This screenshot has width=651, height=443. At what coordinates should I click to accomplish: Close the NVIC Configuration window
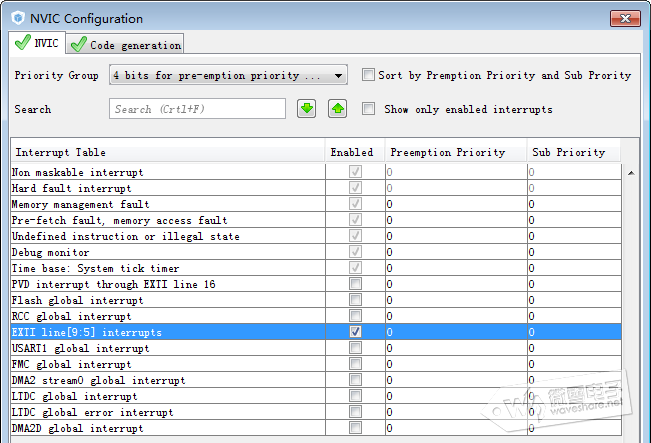625,17
